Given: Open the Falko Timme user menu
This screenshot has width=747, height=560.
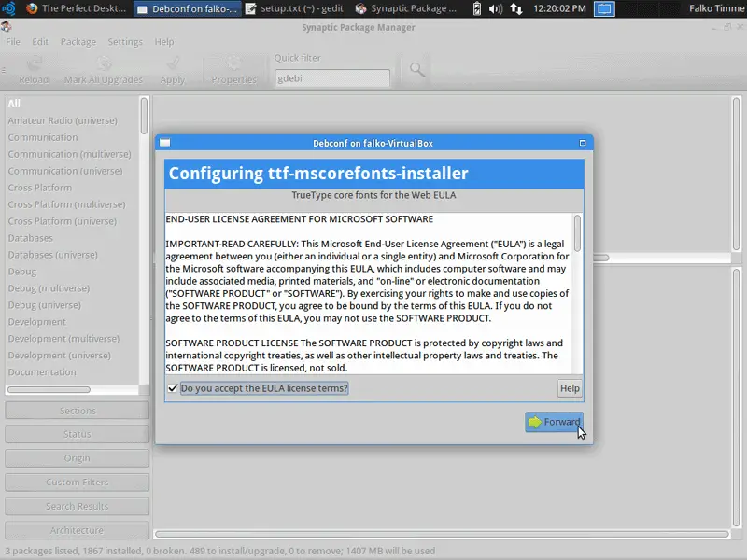Looking at the screenshot, I should click(717, 8).
